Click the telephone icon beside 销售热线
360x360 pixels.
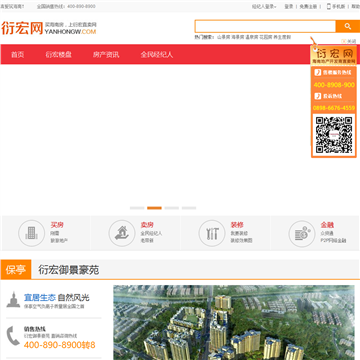tap(13, 336)
